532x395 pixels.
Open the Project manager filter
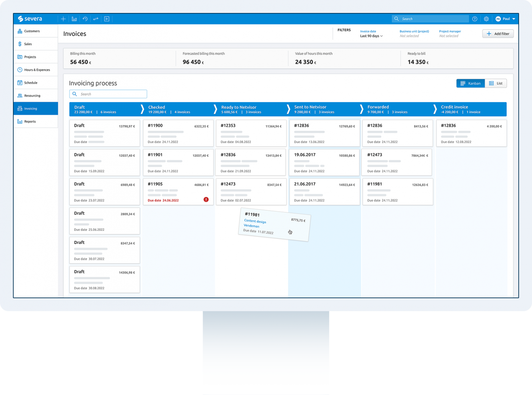pos(450,34)
